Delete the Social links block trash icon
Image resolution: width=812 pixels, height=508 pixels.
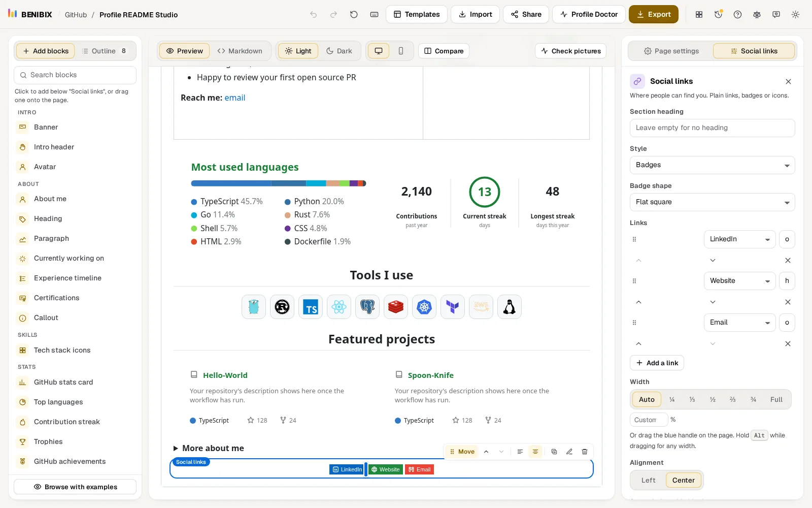[x=584, y=452]
